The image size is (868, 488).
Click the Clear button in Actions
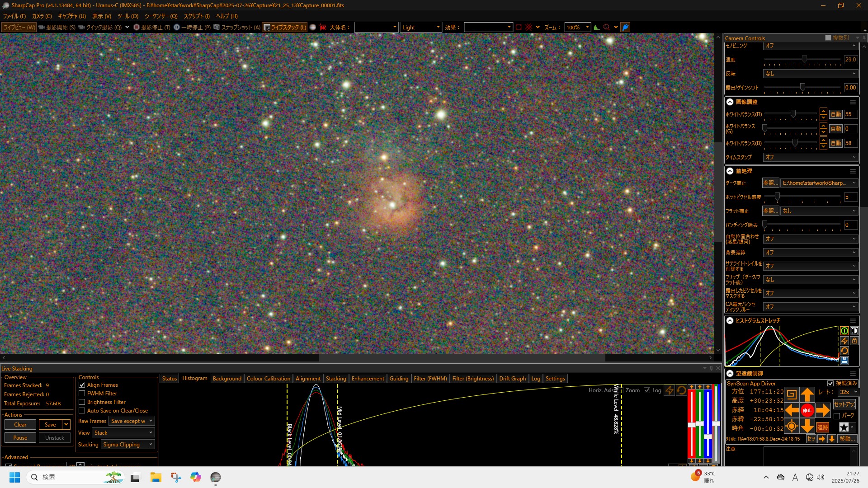tap(20, 425)
